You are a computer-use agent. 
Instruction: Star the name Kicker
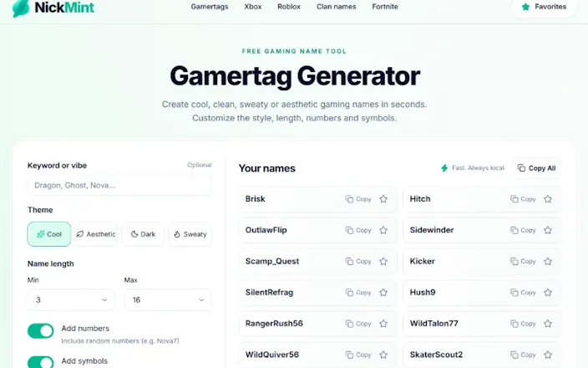[x=548, y=261]
